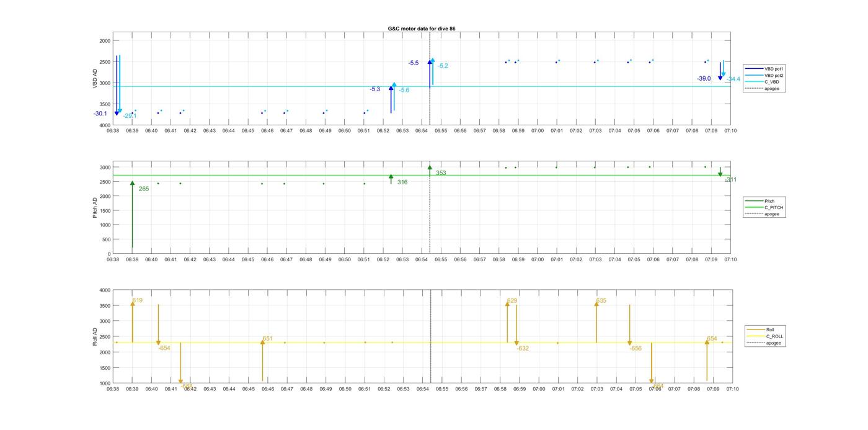Click the '4000' tick on the VBD AD axis

click(105, 125)
